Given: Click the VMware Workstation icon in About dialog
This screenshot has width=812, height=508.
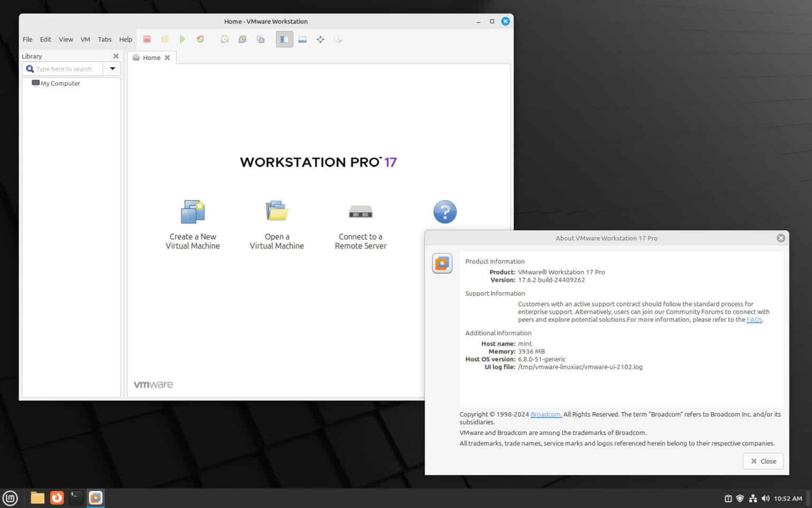Looking at the screenshot, I should (441, 263).
